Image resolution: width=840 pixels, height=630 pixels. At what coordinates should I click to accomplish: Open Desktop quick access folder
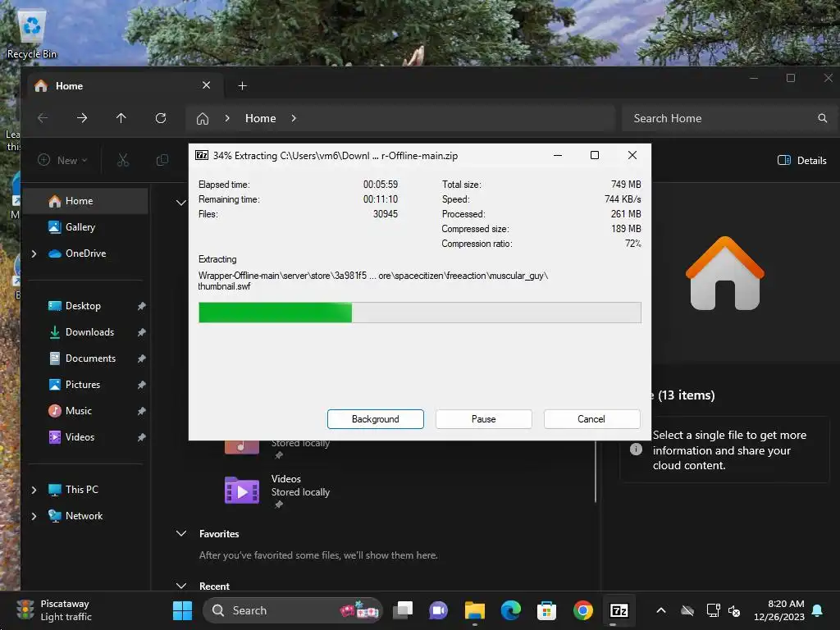(83, 306)
